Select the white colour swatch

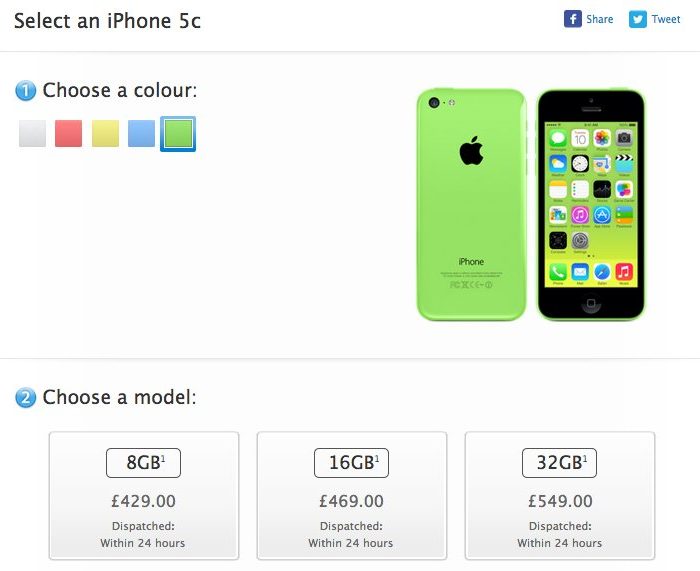coord(32,133)
